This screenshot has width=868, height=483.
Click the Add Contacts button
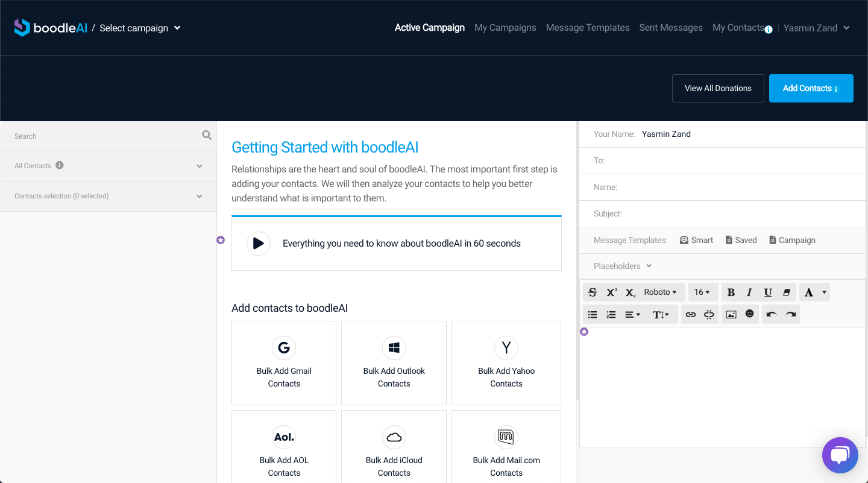click(811, 88)
